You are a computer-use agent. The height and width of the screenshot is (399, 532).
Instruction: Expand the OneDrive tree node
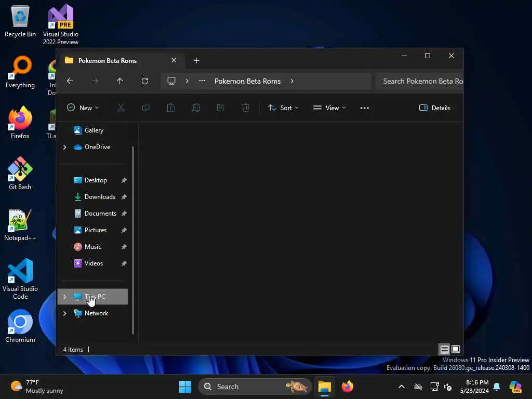[64, 147]
